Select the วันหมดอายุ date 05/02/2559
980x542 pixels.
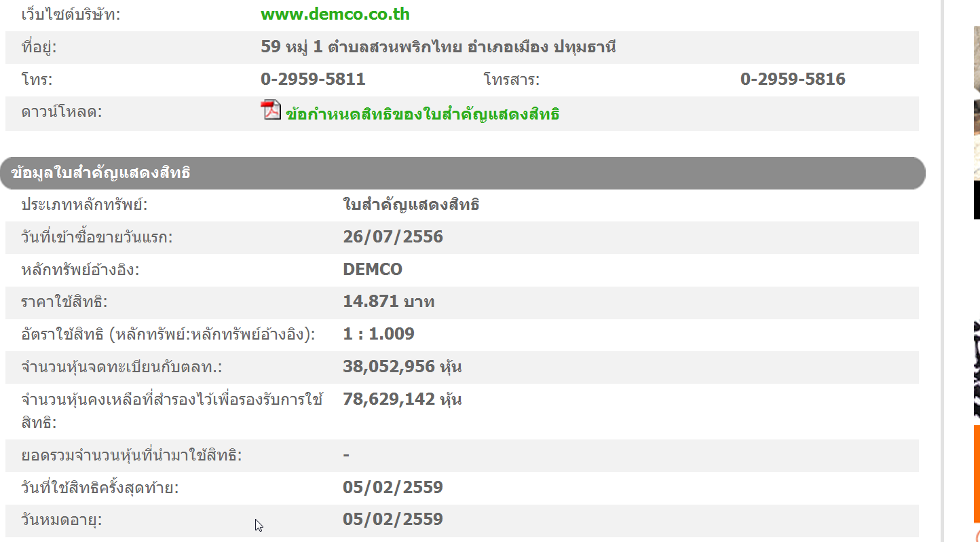pyautogui.click(x=393, y=520)
